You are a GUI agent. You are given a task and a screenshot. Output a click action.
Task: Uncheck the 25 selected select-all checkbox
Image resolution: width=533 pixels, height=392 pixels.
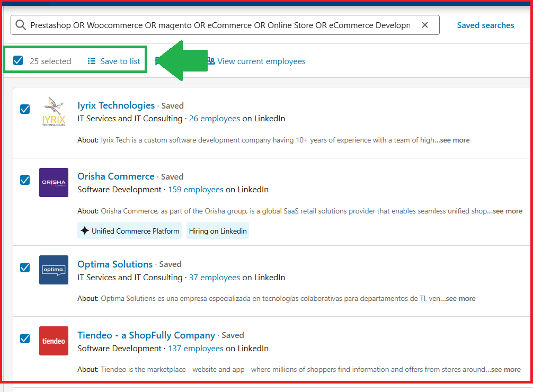click(18, 60)
